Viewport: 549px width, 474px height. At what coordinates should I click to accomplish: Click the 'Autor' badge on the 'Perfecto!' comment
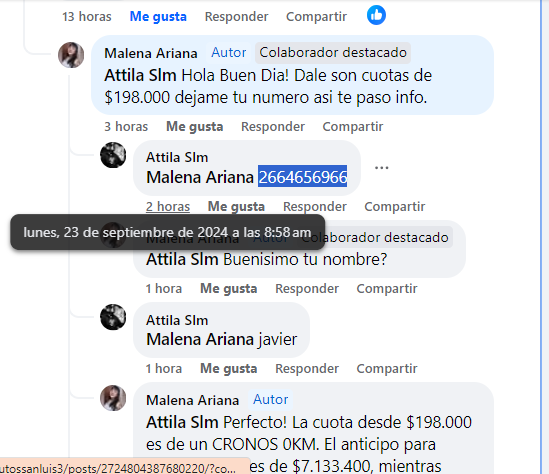[271, 399]
